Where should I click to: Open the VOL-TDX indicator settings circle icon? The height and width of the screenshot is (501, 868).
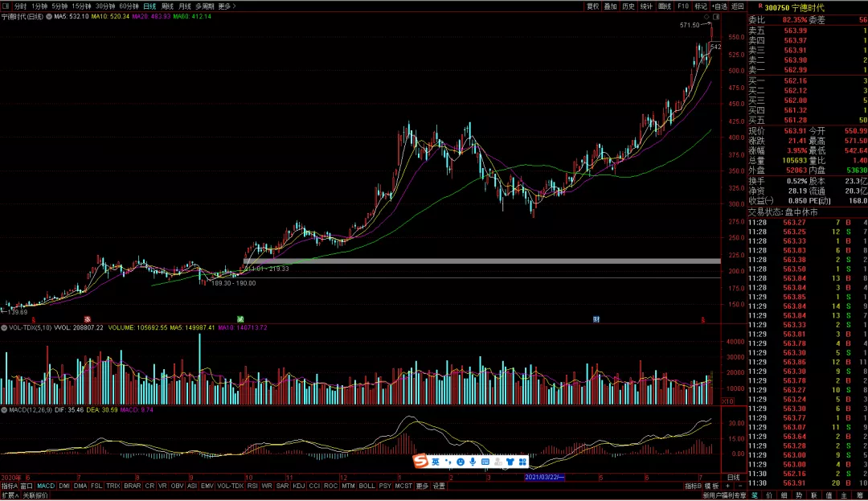pos(4,328)
